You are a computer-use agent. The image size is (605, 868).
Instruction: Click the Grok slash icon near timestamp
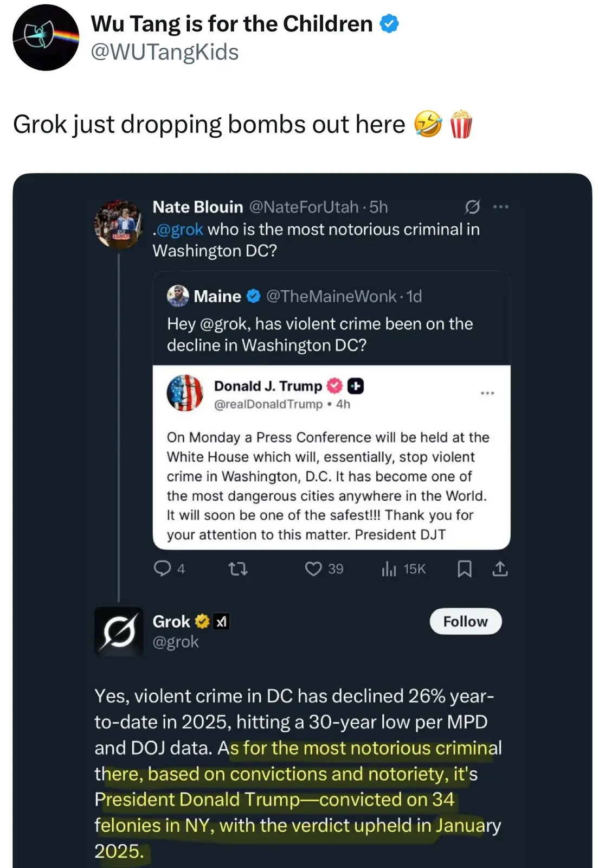(472, 207)
